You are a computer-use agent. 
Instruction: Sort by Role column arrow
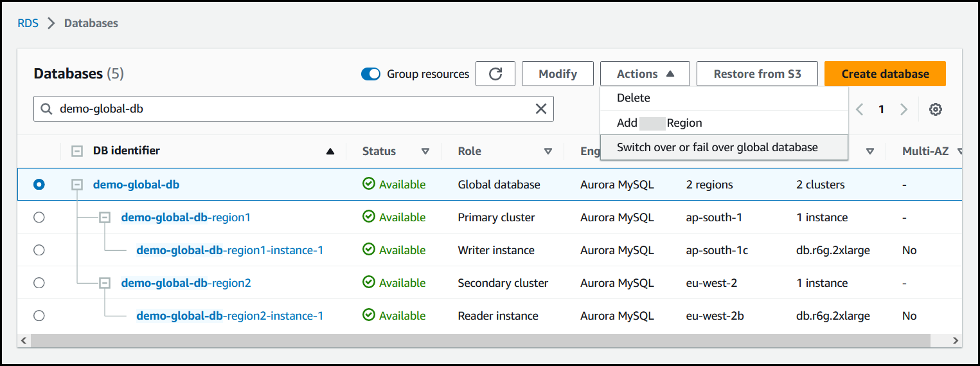(x=548, y=152)
